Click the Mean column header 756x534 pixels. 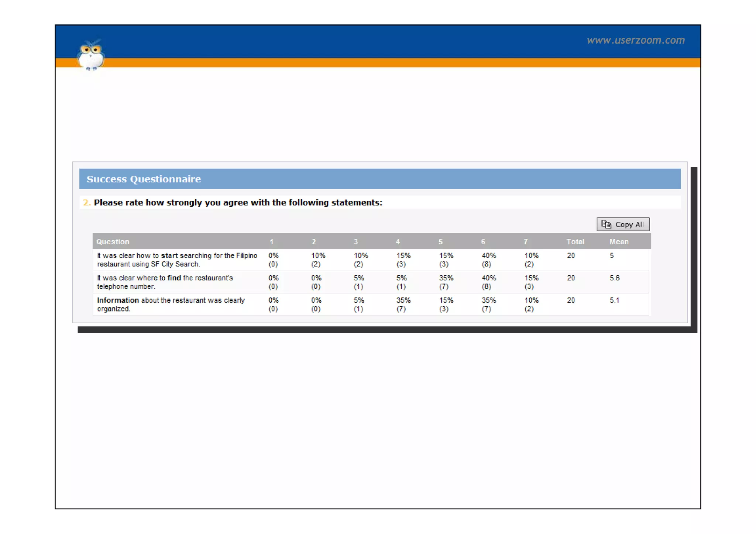[619, 242]
